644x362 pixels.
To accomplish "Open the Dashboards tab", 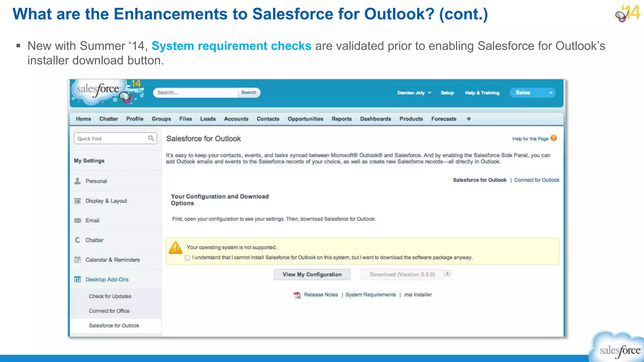I will (x=375, y=119).
